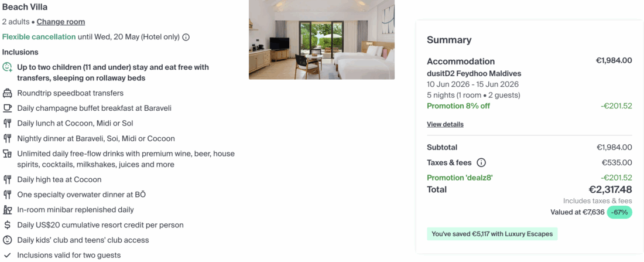Click the Change room link
Screen dimensions: 644x262
[61, 22]
